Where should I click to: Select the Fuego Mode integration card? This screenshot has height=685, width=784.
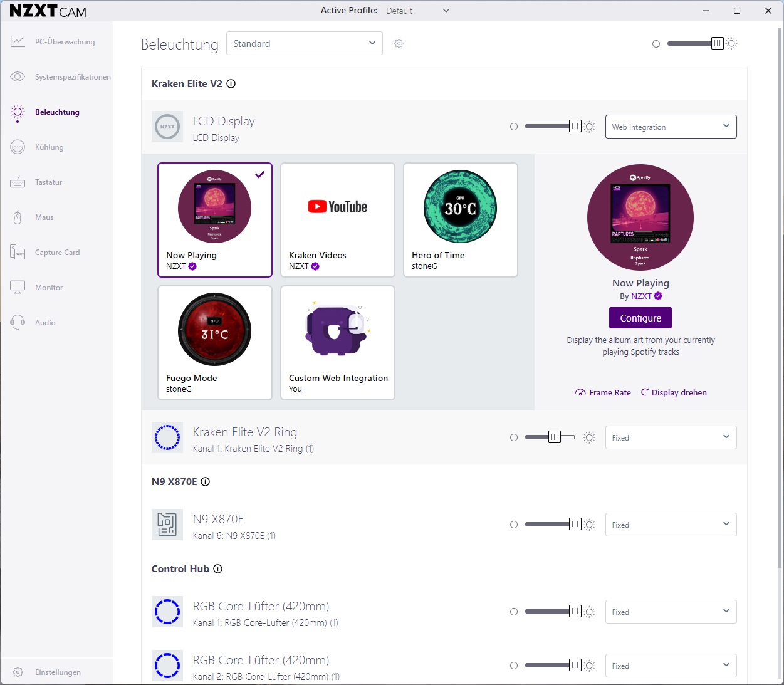coord(215,343)
